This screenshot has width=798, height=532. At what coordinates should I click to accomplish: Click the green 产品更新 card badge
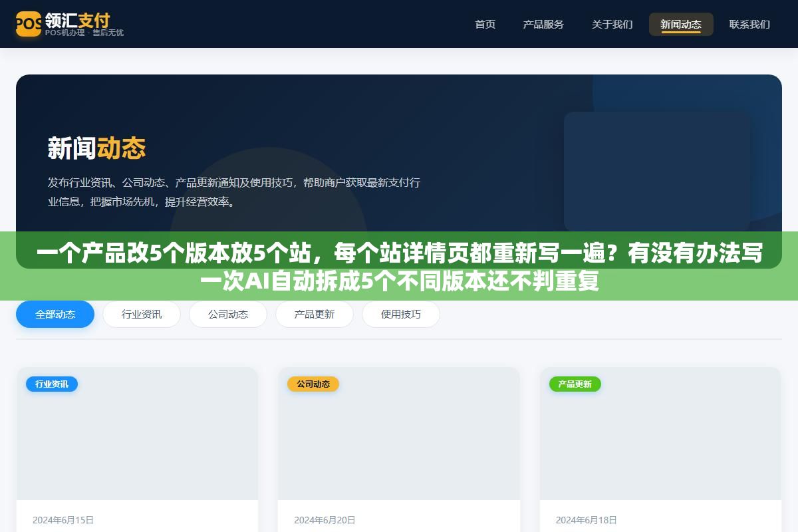(x=575, y=384)
